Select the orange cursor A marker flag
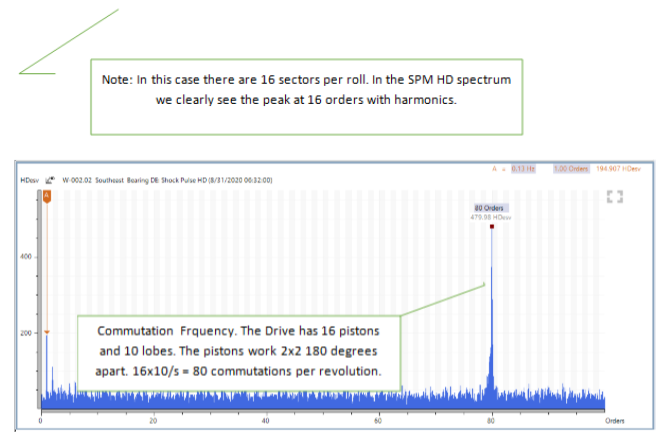This screenshot has width=662, height=438. tap(45, 197)
